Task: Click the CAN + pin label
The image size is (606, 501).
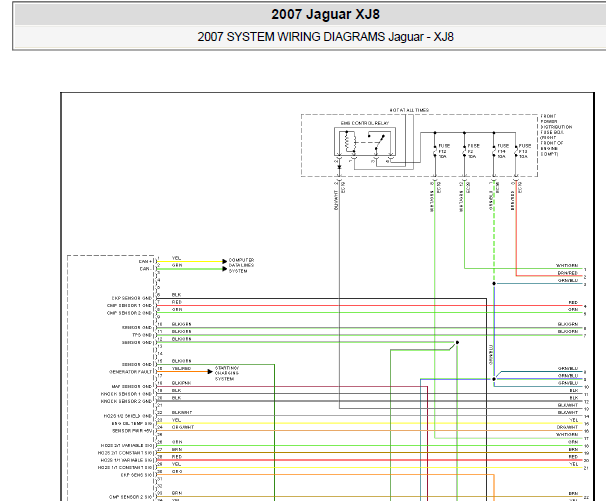Action: pyautogui.click(x=146, y=262)
